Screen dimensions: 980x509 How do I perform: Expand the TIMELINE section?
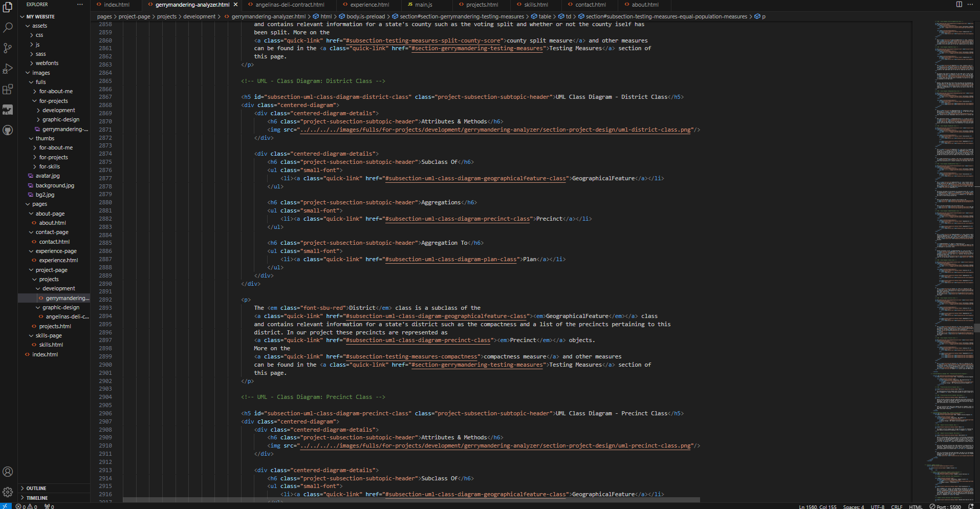[x=37, y=498]
